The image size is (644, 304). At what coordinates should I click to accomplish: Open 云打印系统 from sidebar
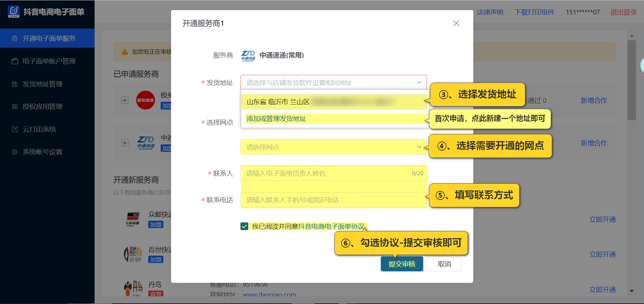[x=39, y=129]
